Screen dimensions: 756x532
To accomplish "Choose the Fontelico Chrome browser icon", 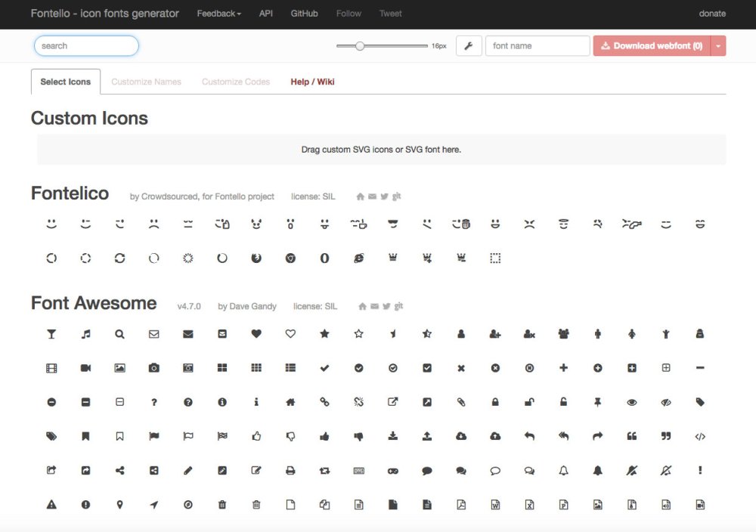I will (290, 258).
